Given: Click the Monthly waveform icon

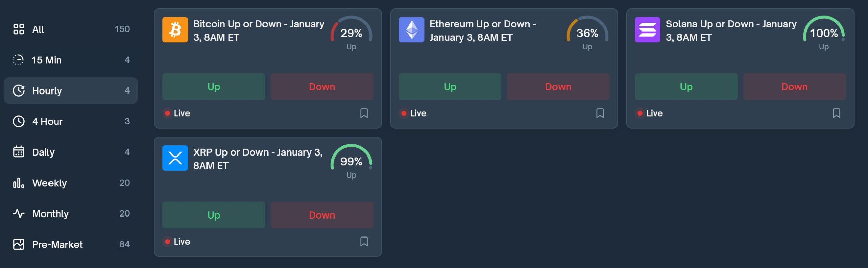Looking at the screenshot, I should [19, 214].
